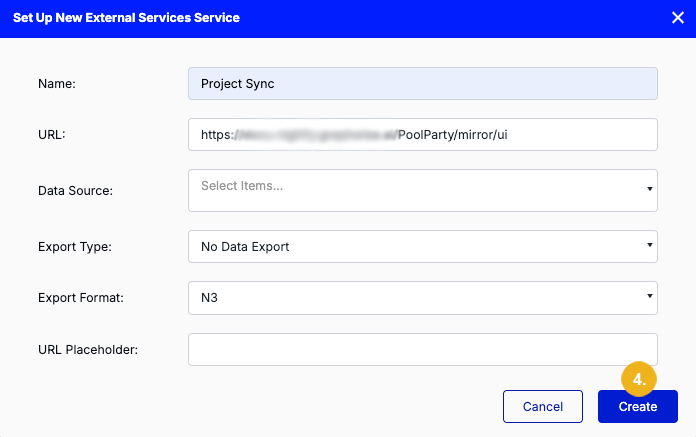Click the URL Placeholder input field

[x=423, y=350]
